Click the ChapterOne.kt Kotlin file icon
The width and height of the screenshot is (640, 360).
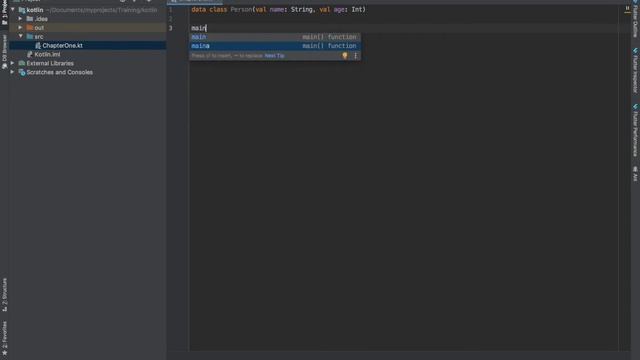click(38, 46)
